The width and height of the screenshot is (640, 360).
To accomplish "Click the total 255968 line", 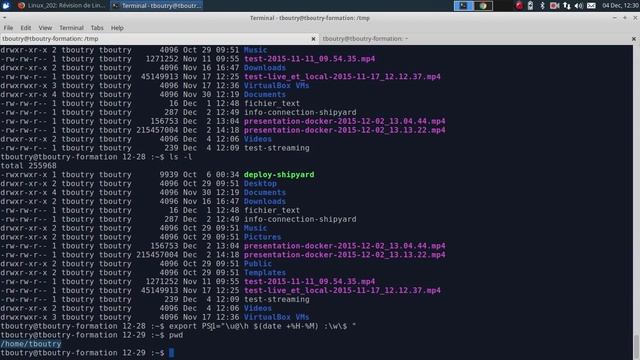I will click(29, 166).
